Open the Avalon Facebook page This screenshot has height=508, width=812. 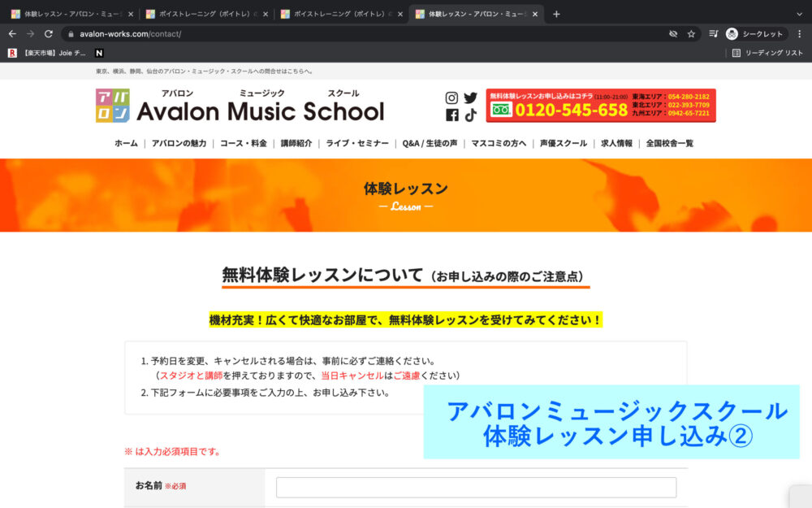pyautogui.click(x=451, y=115)
